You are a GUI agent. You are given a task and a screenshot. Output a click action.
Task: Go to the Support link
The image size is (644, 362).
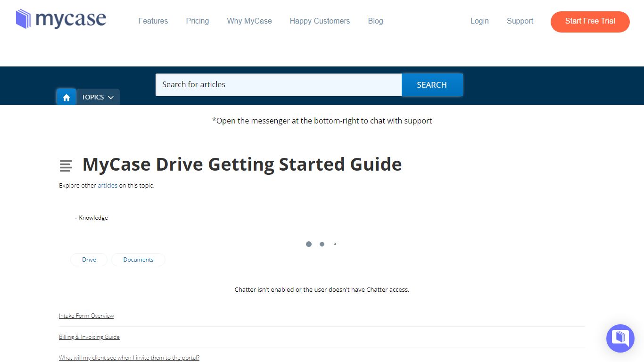click(520, 21)
